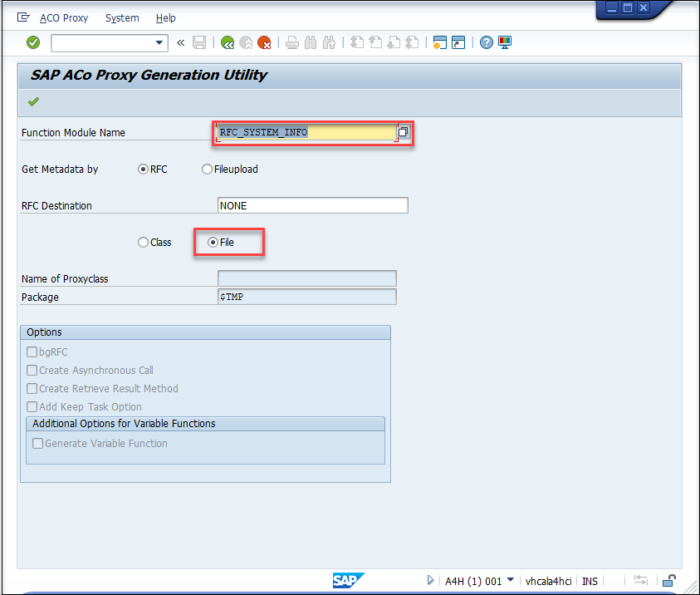Click the connection arrows icon in status bar

(641, 580)
